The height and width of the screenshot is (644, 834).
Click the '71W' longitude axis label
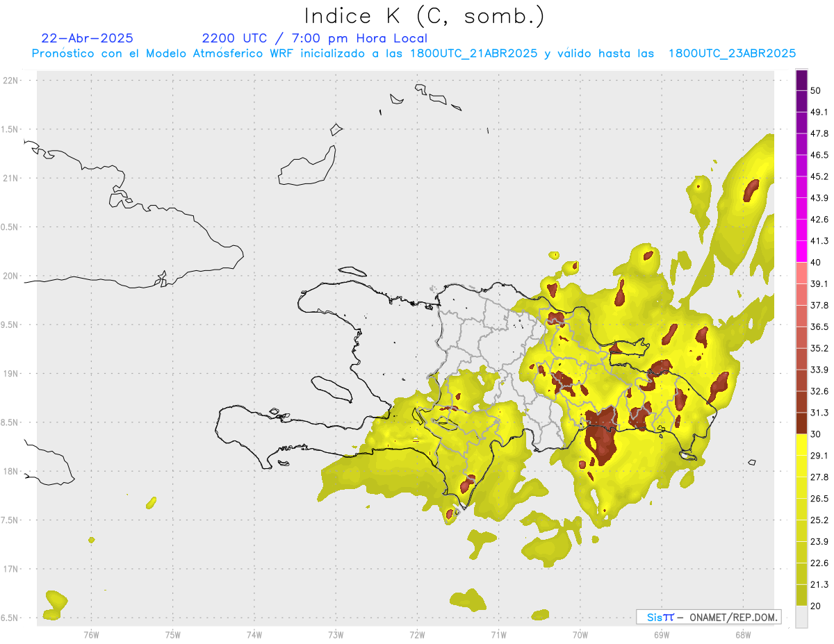coord(498,634)
